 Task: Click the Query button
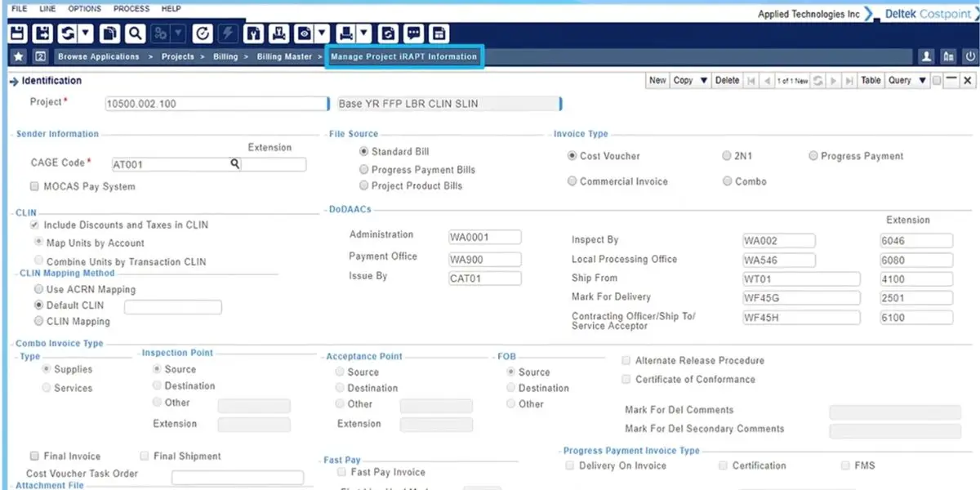(899, 81)
